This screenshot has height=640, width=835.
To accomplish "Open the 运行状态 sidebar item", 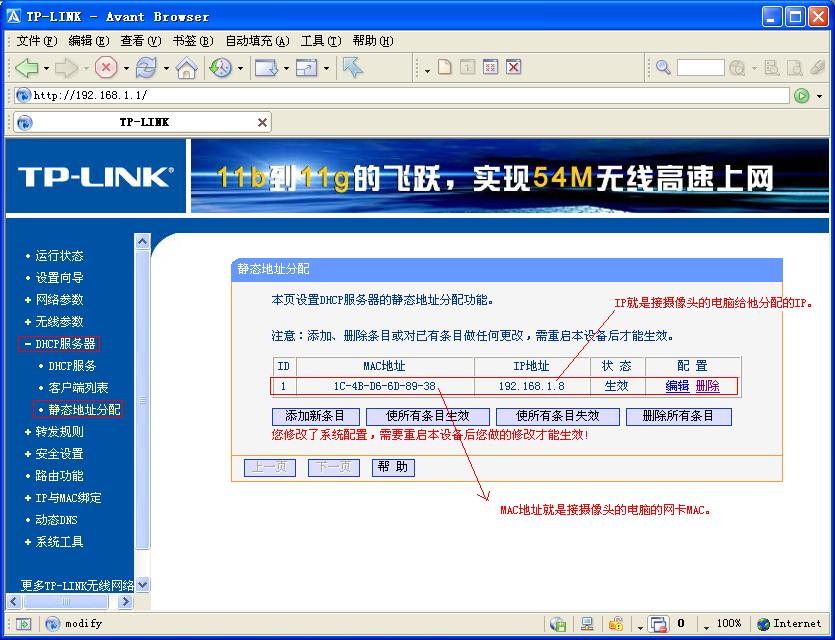I will (x=59, y=256).
